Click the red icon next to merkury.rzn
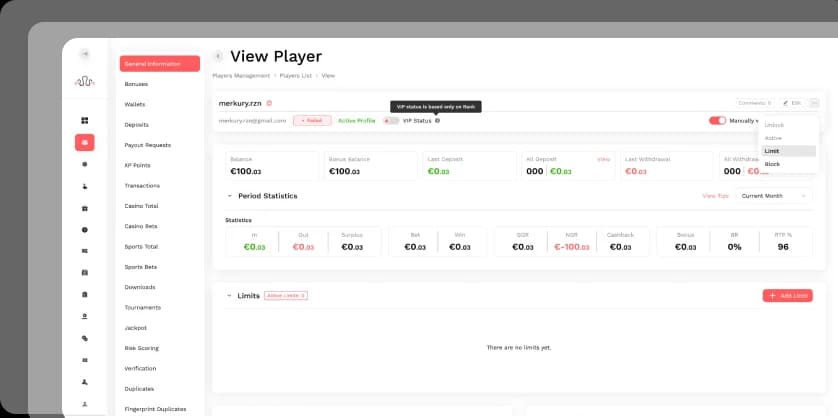 coord(269,103)
